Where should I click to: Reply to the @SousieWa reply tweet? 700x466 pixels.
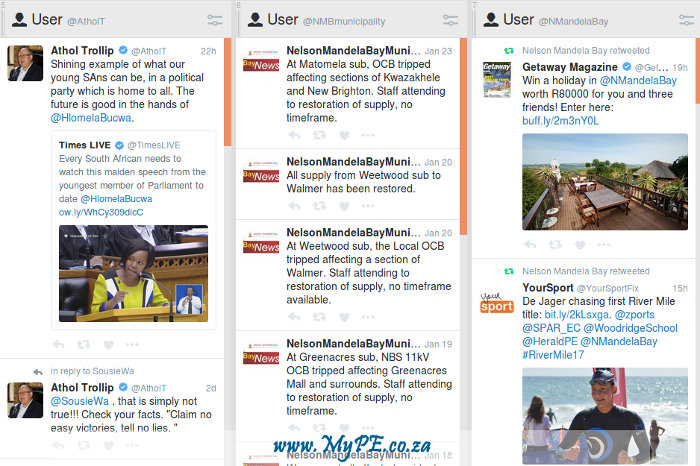tap(58, 445)
